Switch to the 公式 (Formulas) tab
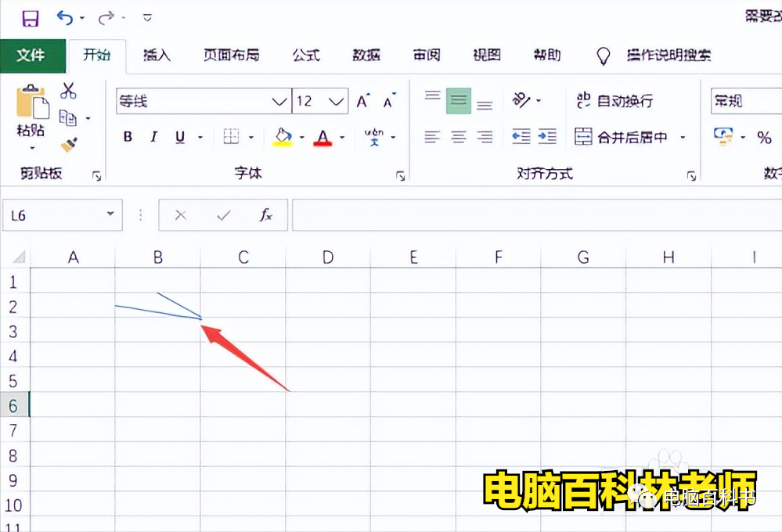The height and width of the screenshot is (532, 782). pyautogui.click(x=306, y=55)
